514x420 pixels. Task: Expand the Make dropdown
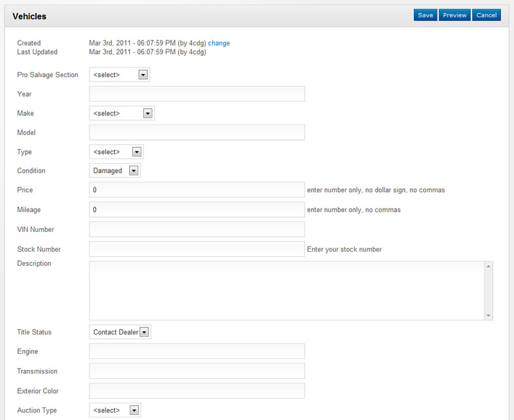click(x=121, y=114)
